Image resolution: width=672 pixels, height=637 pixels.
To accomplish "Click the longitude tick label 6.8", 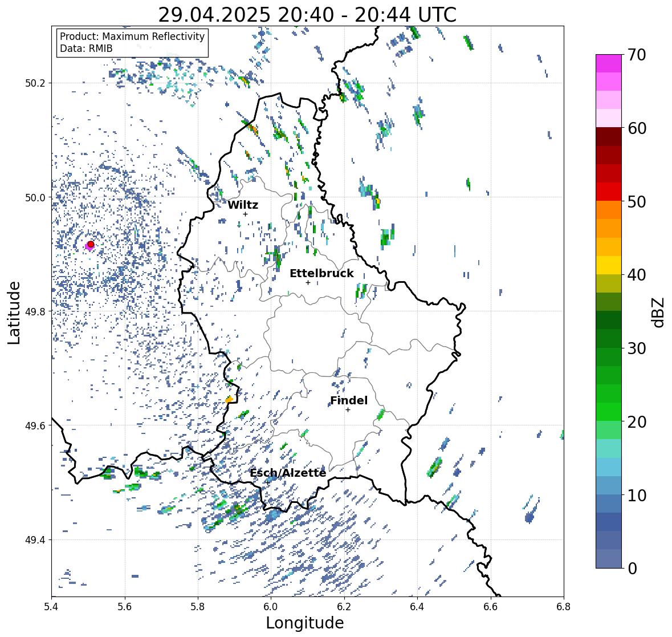I will click(x=564, y=607).
